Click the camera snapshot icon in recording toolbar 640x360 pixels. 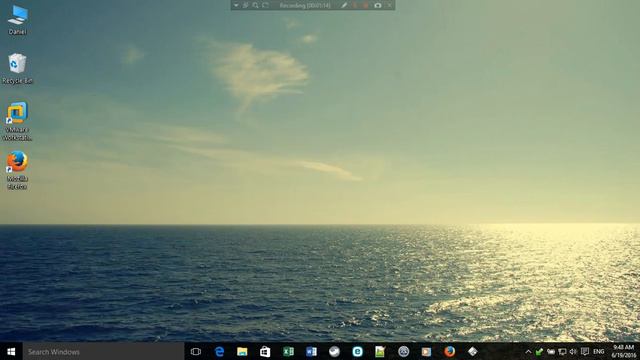tap(378, 5)
